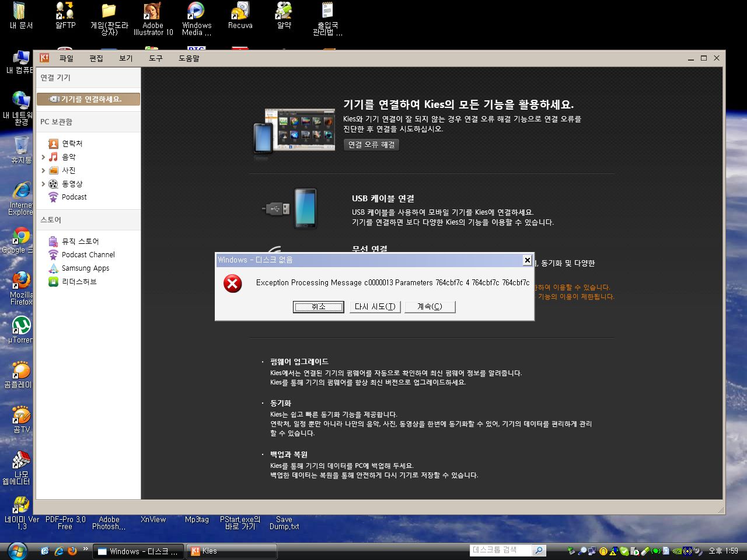The height and width of the screenshot is (560, 747).
Task: Click the red error icon in the dialog
Action: coord(233,284)
